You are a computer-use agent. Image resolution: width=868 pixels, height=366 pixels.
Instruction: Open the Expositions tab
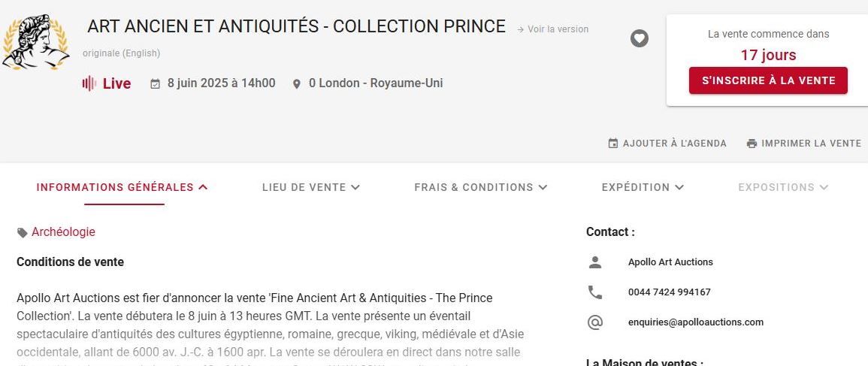point(783,187)
